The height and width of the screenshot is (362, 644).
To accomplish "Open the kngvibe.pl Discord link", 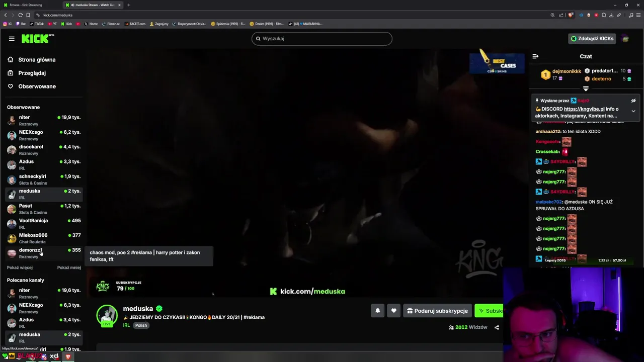I will click(584, 109).
